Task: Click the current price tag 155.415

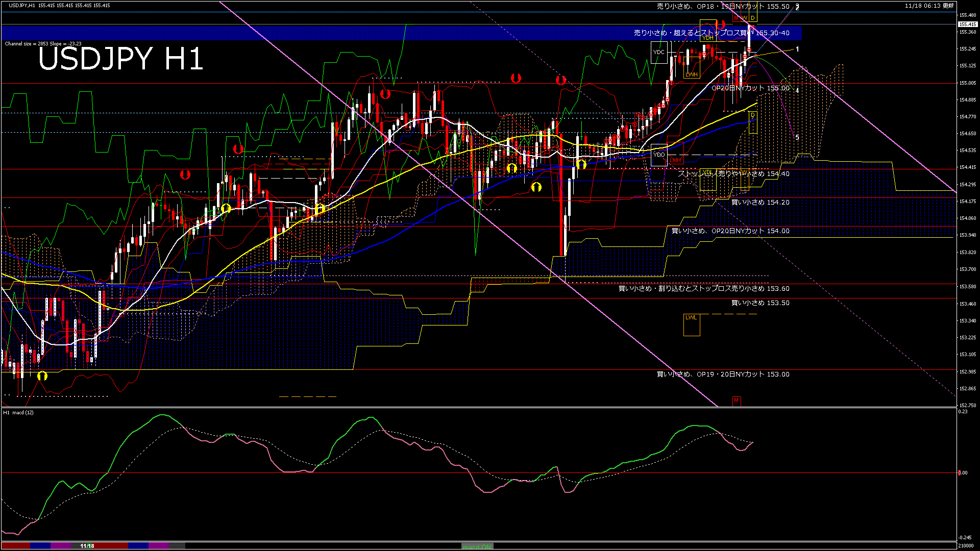Action: click(x=967, y=24)
